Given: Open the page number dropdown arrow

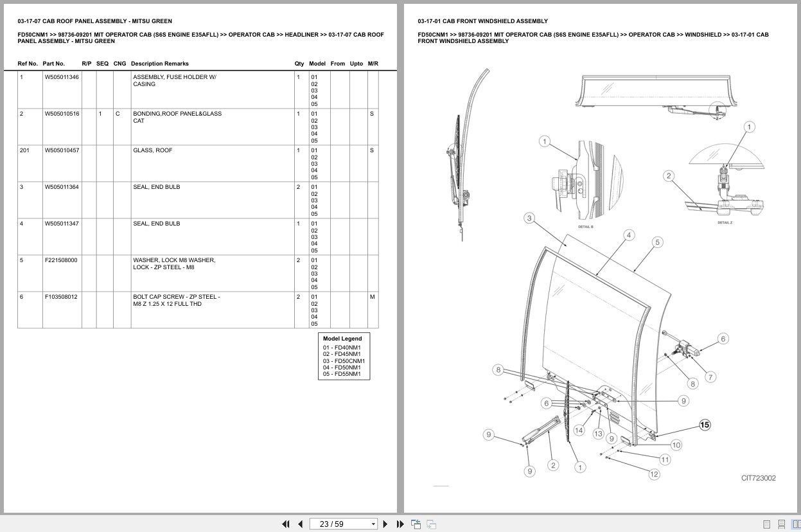Looking at the screenshot, I should coord(373,524).
